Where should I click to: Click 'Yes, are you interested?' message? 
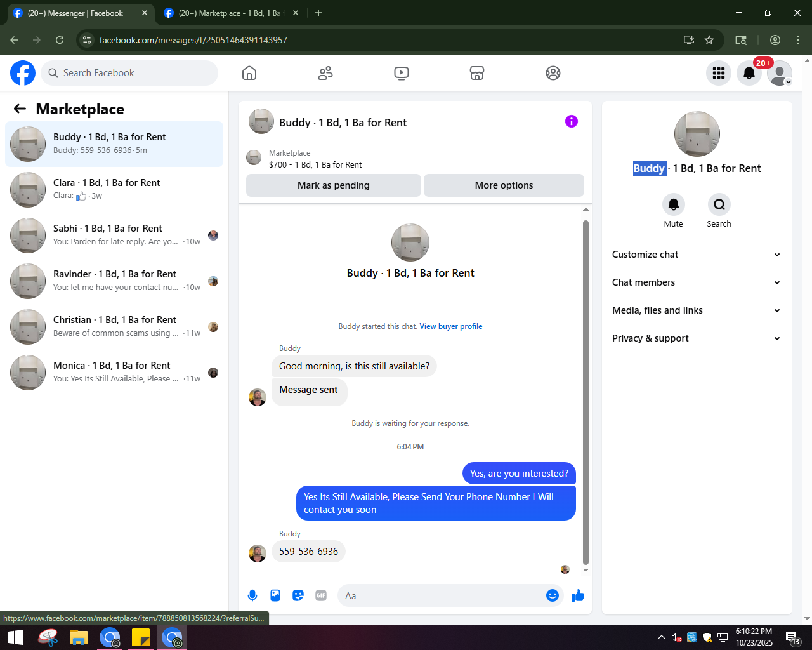point(519,474)
